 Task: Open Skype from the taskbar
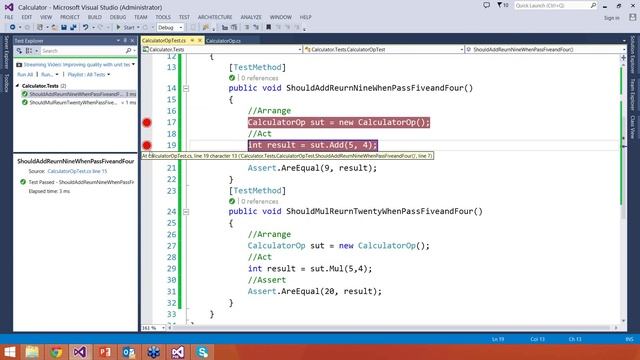pos(202,352)
